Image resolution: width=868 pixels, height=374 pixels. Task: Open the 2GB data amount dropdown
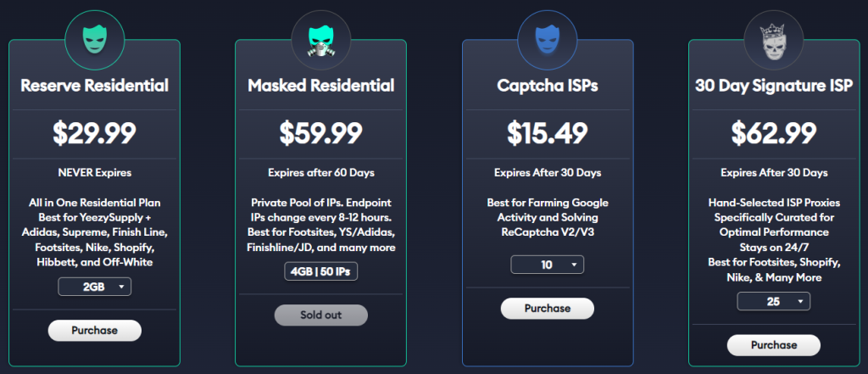point(95,287)
